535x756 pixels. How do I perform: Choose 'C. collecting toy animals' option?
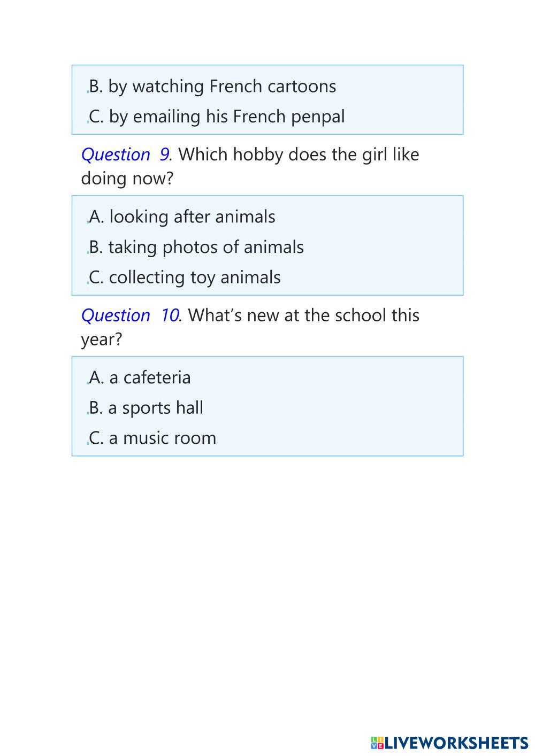point(185,277)
